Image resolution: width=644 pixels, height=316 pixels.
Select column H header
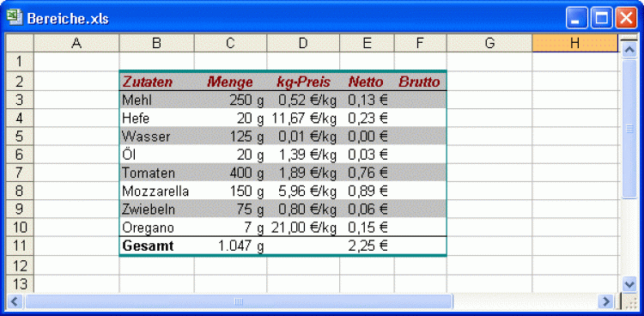click(575, 43)
